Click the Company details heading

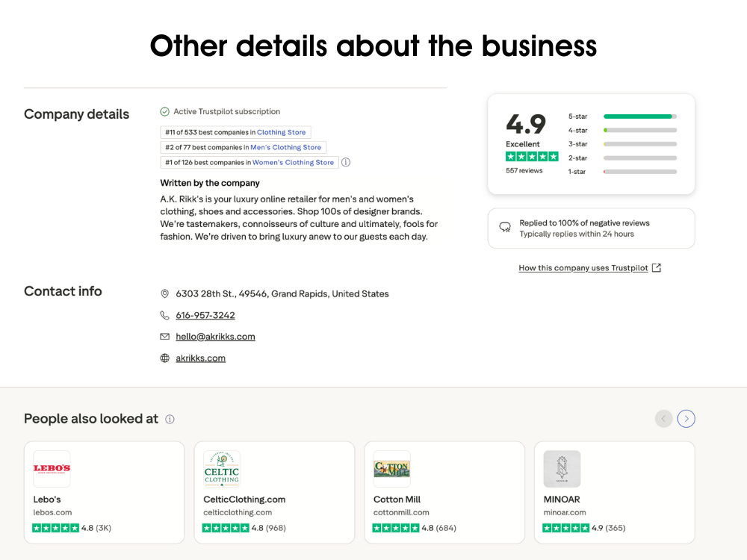76,114
